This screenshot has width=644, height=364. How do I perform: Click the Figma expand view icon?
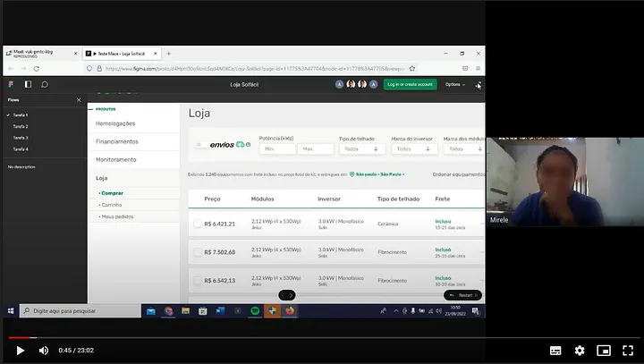coord(478,85)
